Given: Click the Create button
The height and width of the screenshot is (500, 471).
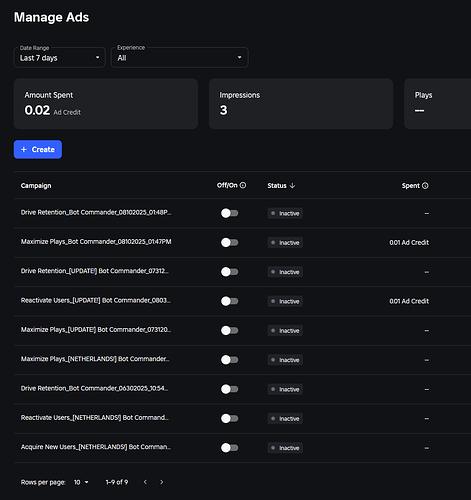Looking at the screenshot, I should (x=38, y=150).
